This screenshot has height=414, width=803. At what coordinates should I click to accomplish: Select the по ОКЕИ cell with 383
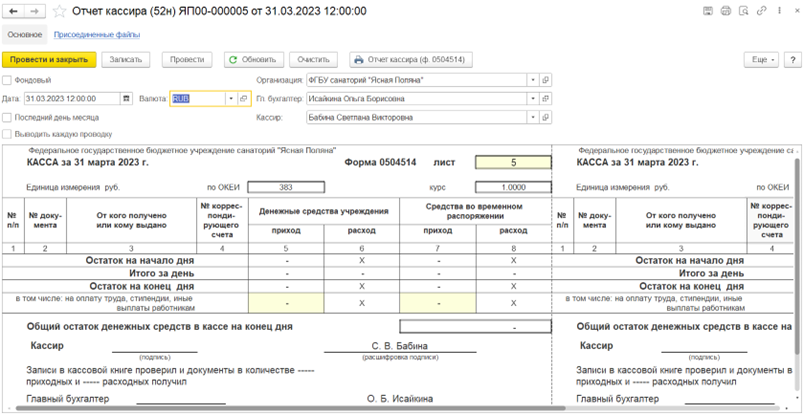click(x=286, y=188)
